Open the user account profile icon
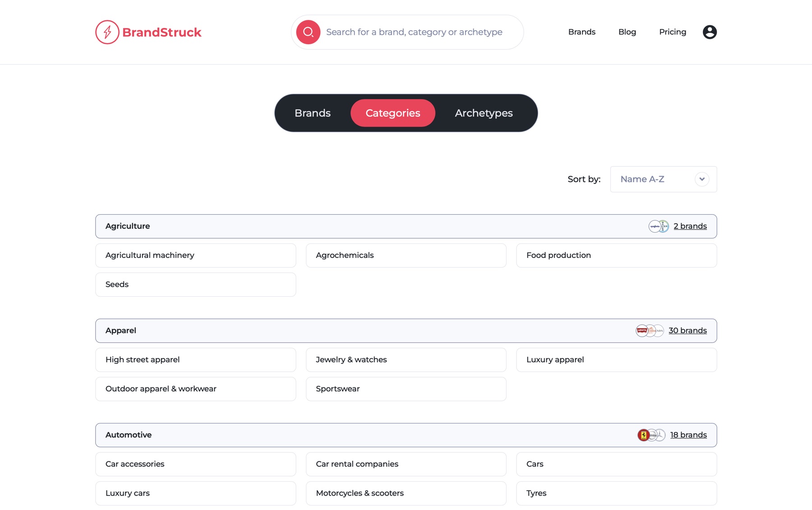Viewport: 812px width, 510px height. (x=710, y=32)
